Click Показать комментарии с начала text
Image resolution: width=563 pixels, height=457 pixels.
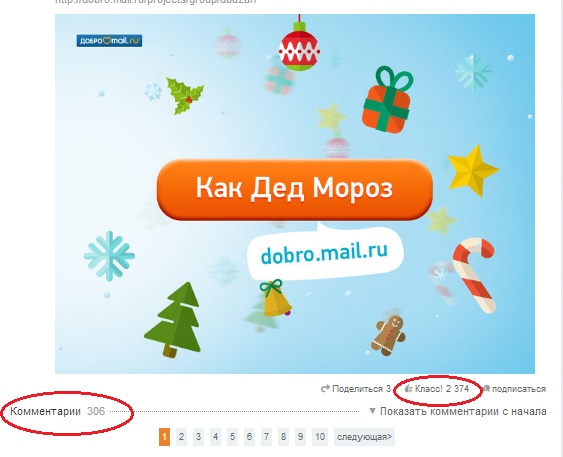point(463,411)
